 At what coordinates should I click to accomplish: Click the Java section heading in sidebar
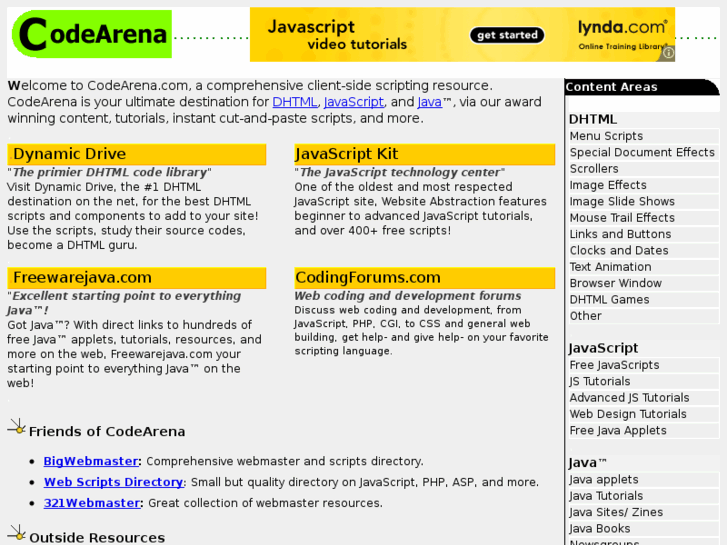(587, 462)
